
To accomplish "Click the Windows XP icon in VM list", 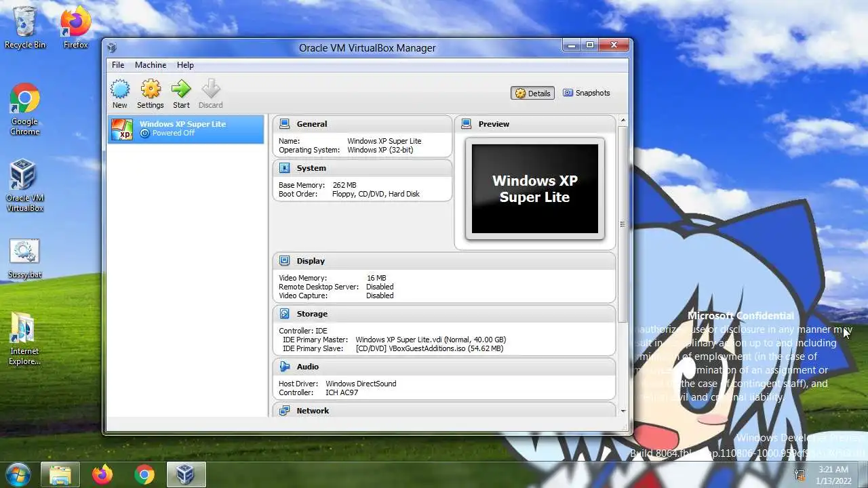I will 122,129.
